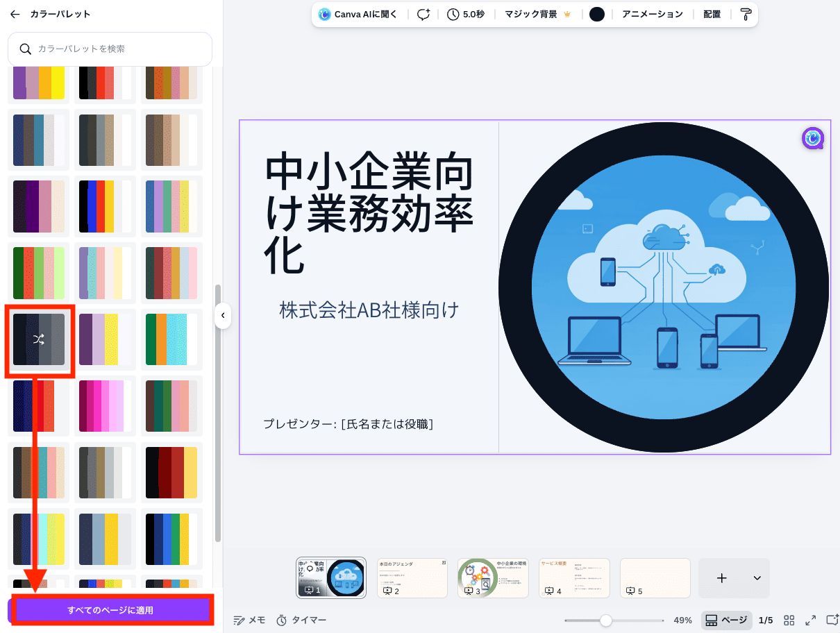Shuffle the selected dark palette colors
Screen dimensions: 840x633
point(39,339)
